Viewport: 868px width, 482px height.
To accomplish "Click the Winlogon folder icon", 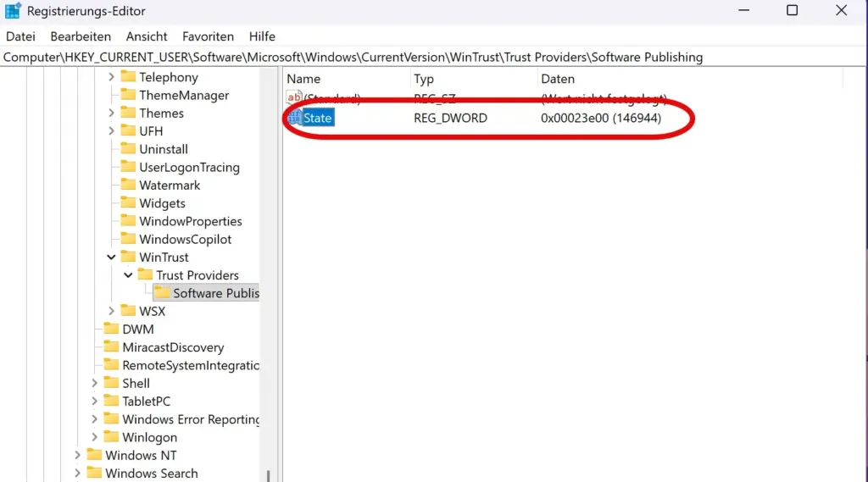I will point(111,436).
